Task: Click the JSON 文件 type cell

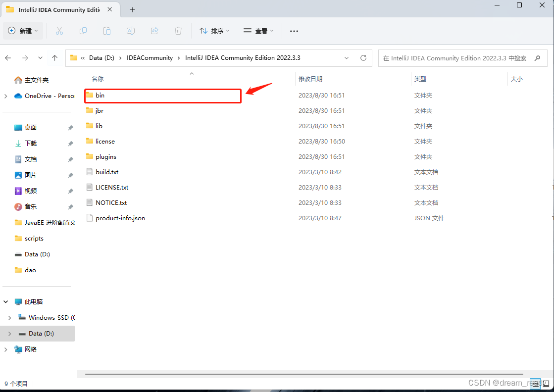Action: (429, 218)
